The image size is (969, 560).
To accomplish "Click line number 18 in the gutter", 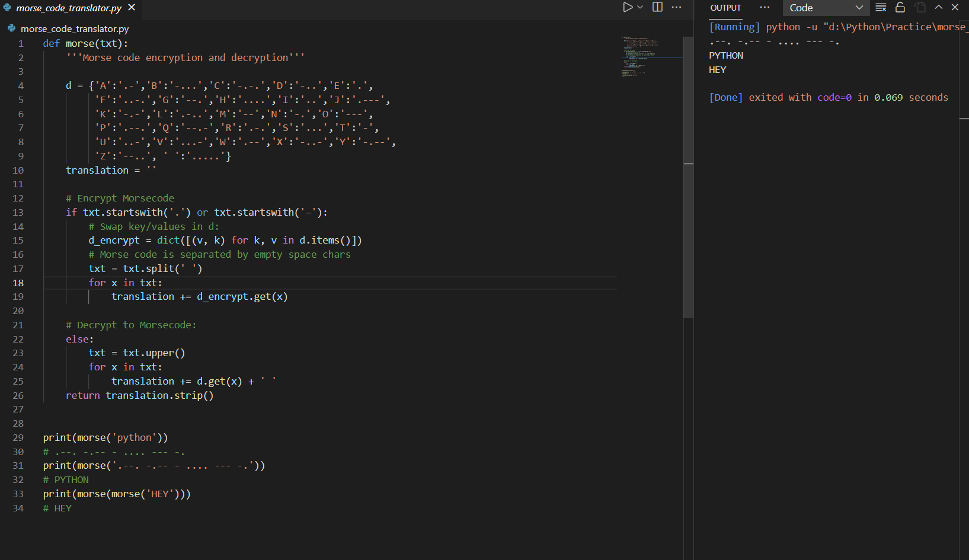I will [x=18, y=283].
